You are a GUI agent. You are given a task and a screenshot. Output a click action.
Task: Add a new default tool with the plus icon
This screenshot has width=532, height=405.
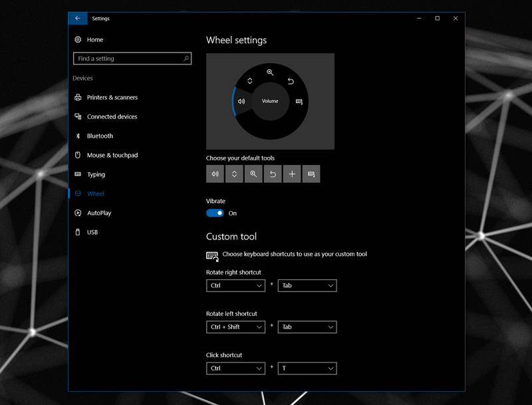(x=292, y=174)
